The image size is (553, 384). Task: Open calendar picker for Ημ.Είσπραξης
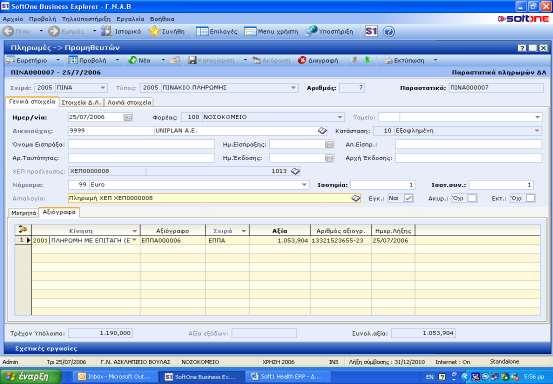(329, 144)
